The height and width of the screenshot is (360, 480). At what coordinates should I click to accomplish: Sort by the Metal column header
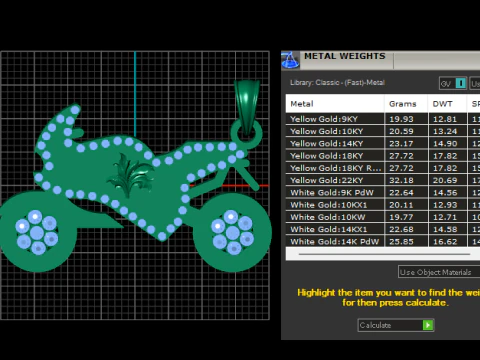(335, 104)
